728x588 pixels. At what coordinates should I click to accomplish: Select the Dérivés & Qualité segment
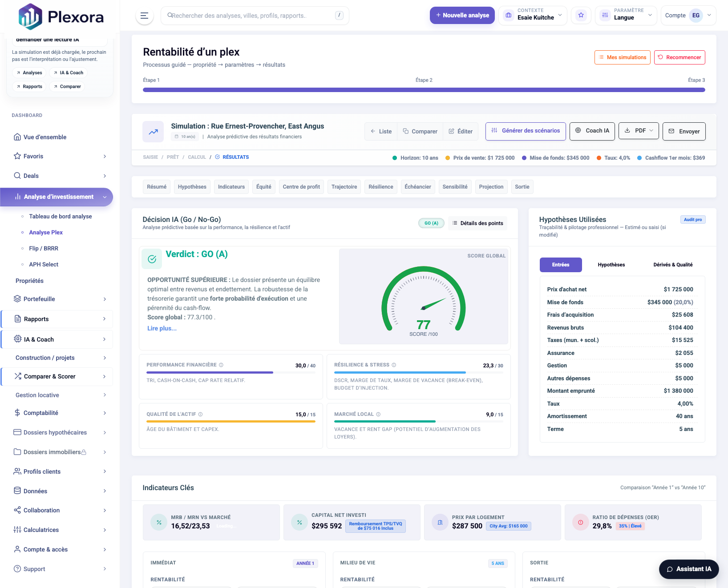pyautogui.click(x=672, y=265)
